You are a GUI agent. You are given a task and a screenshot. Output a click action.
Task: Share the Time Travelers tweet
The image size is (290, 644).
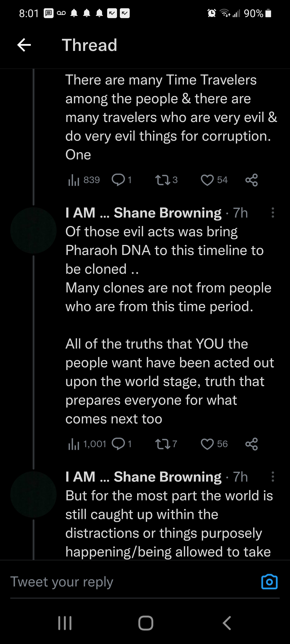point(252,180)
